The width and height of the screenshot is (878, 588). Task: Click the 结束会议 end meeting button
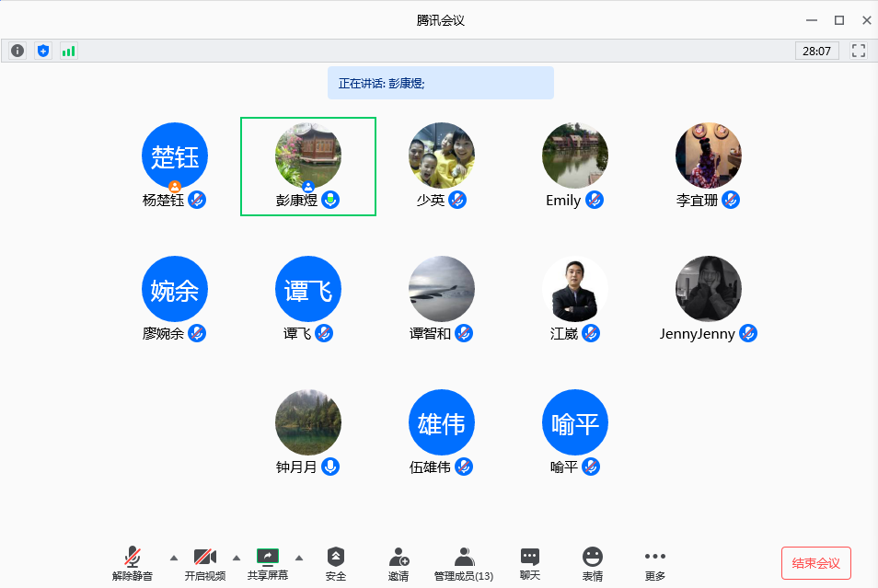click(x=815, y=562)
